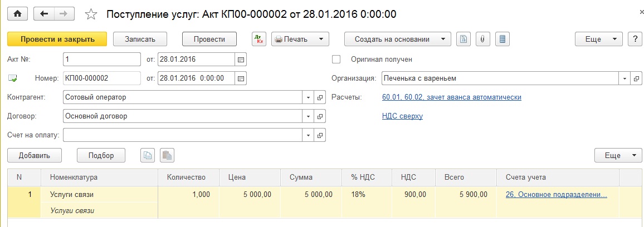Expand the Договор dropdown arrow
The width and height of the screenshot is (644, 227).
tap(309, 116)
